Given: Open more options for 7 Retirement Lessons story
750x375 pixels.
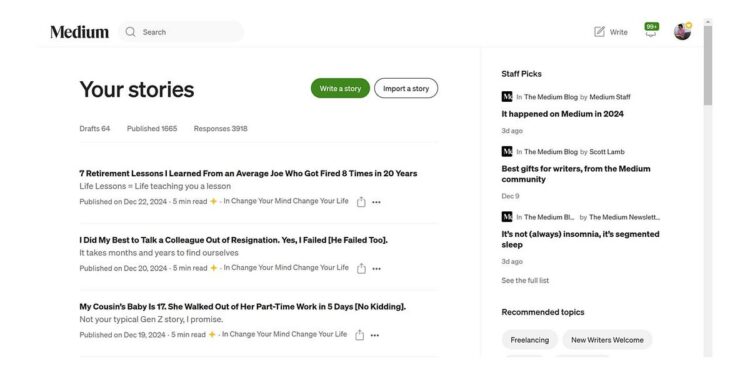Looking at the screenshot, I should pos(376,202).
